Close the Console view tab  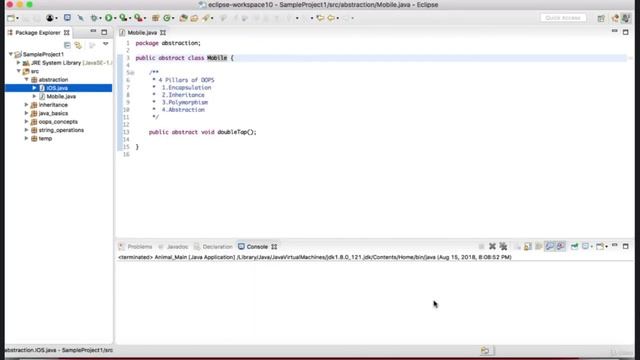click(274, 247)
